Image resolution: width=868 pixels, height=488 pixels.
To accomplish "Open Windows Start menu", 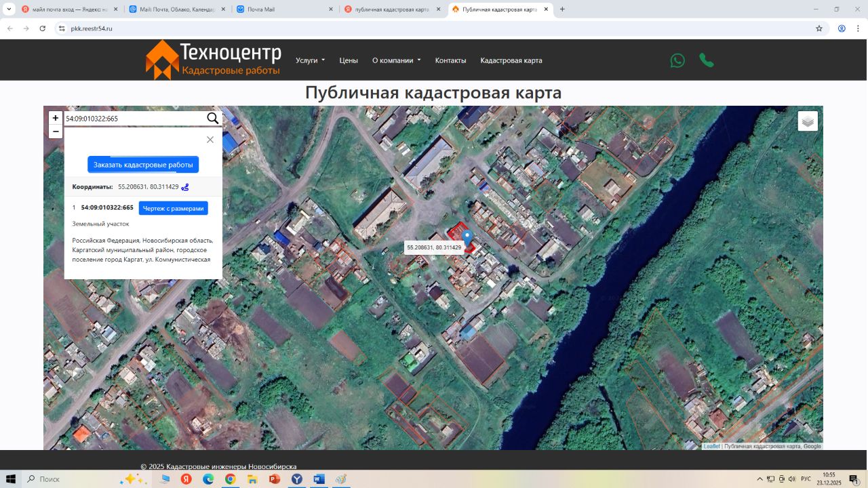I will pyautogui.click(x=11, y=479).
